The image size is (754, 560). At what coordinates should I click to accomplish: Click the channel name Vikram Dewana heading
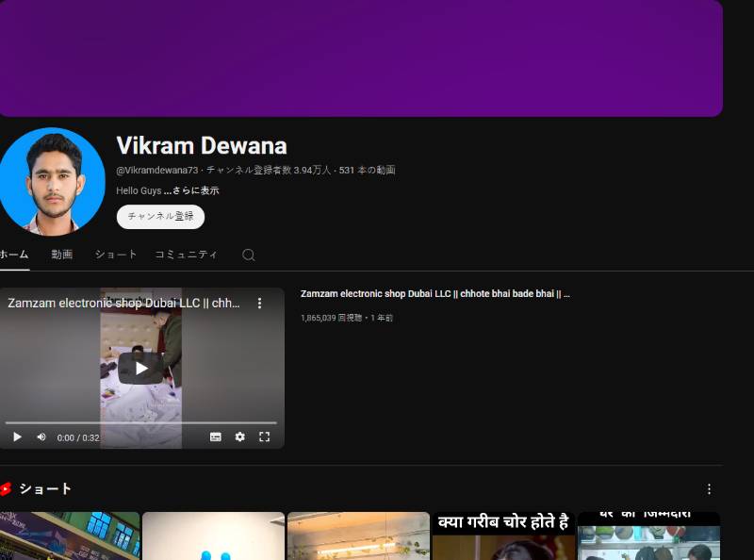(202, 146)
